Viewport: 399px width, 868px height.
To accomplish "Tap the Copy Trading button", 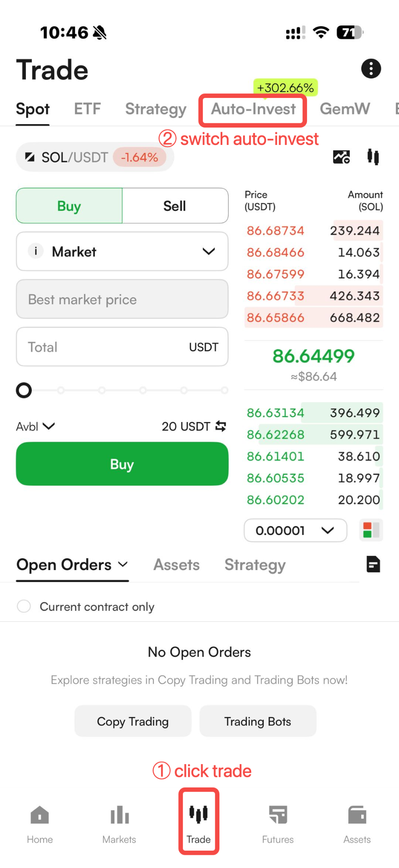I will (x=133, y=721).
